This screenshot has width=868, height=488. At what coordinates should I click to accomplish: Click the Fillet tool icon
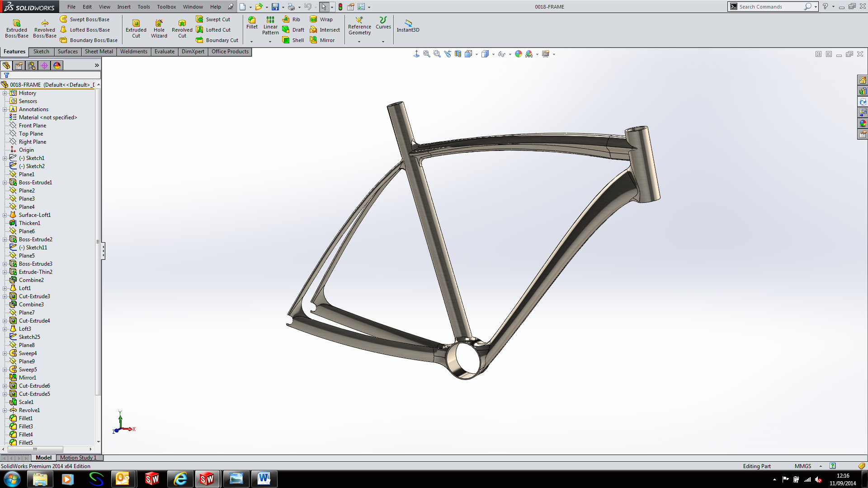pyautogui.click(x=252, y=20)
